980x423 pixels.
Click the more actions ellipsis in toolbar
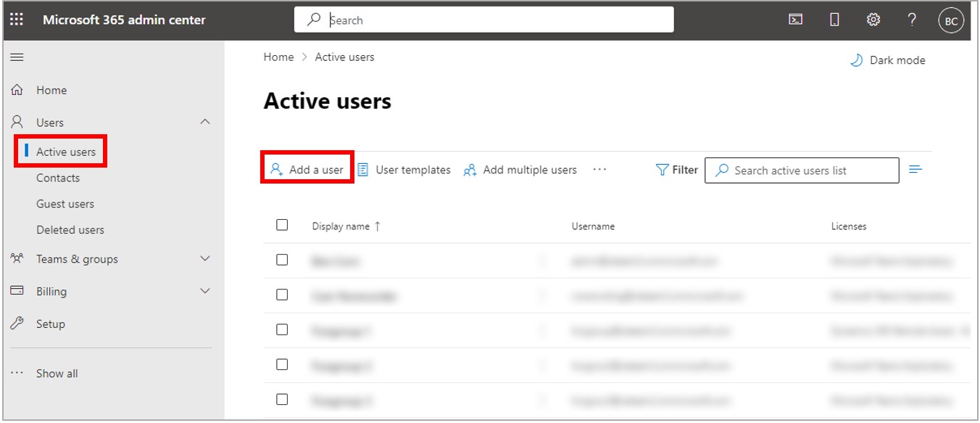[599, 170]
